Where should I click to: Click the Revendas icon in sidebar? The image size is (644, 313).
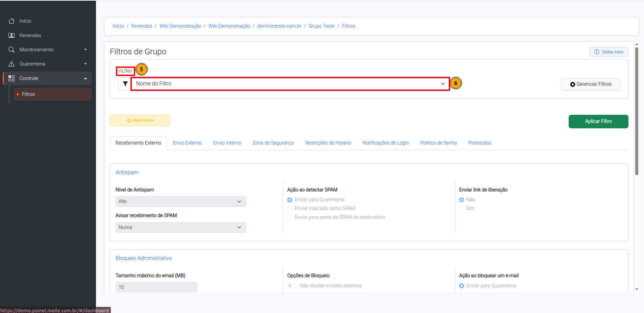pyautogui.click(x=11, y=35)
